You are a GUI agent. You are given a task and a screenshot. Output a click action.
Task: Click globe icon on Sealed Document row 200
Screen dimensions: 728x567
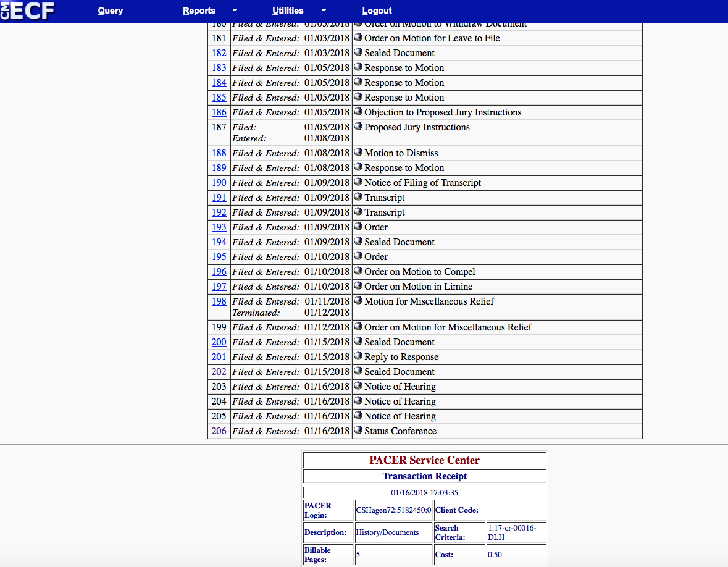click(358, 342)
